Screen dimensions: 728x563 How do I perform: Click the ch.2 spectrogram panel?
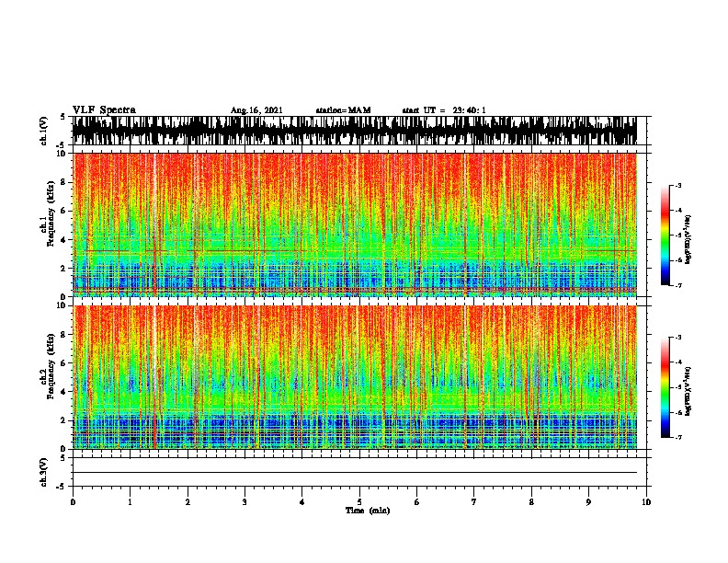coord(354,377)
